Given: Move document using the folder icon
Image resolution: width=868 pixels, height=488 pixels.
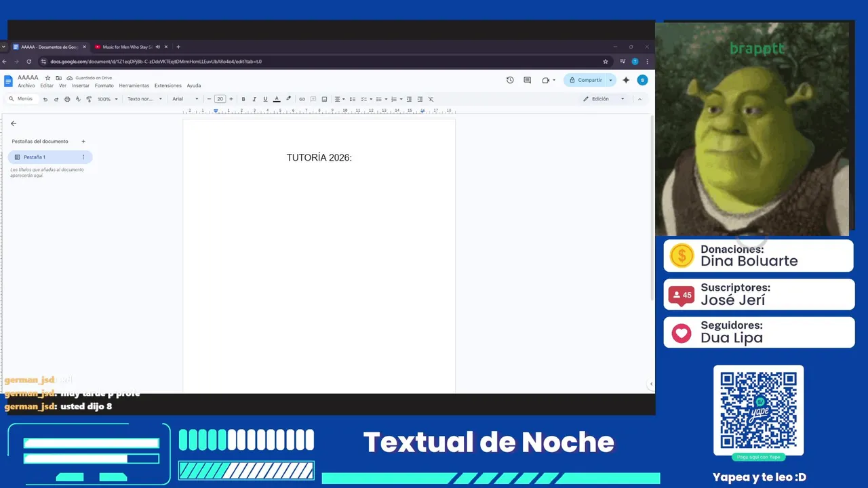Looking at the screenshot, I should (58, 78).
